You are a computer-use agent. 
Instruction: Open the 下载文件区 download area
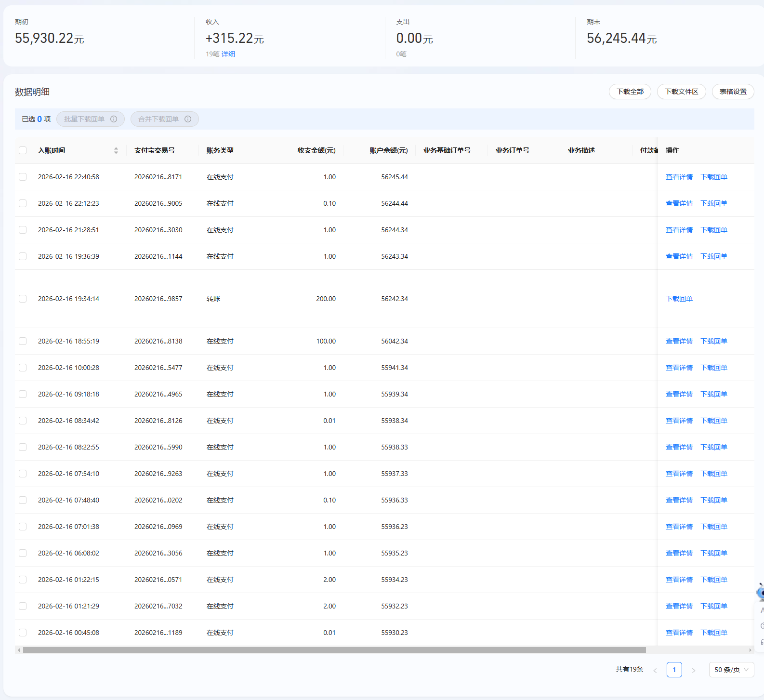point(681,92)
